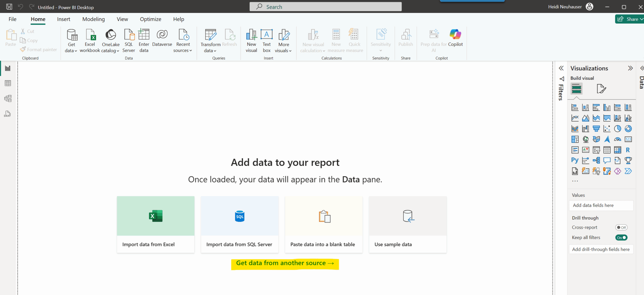Screen dimensions: 644x295
Task: Follow Get data from another source link
Action: (x=285, y=263)
